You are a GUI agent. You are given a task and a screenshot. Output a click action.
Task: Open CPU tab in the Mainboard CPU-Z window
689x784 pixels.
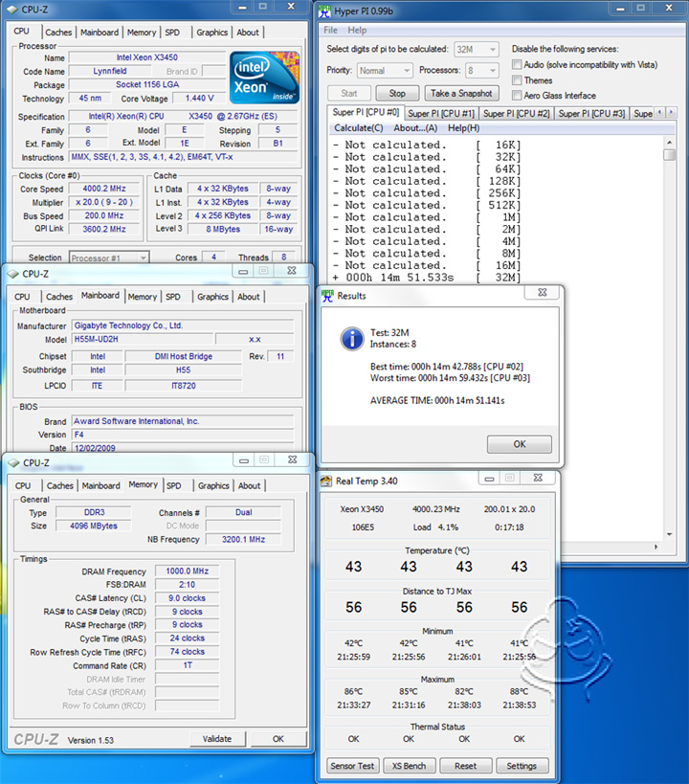coord(22,297)
